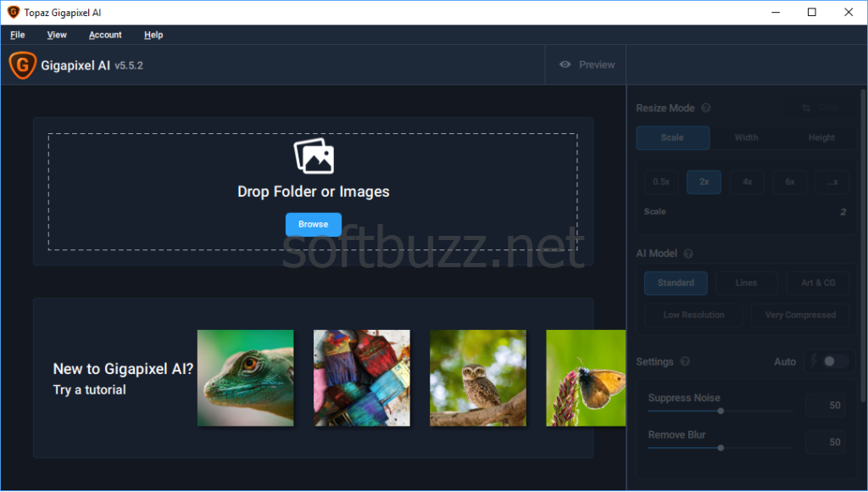
Task: Toggle the Preview eye button
Action: tap(587, 64)
